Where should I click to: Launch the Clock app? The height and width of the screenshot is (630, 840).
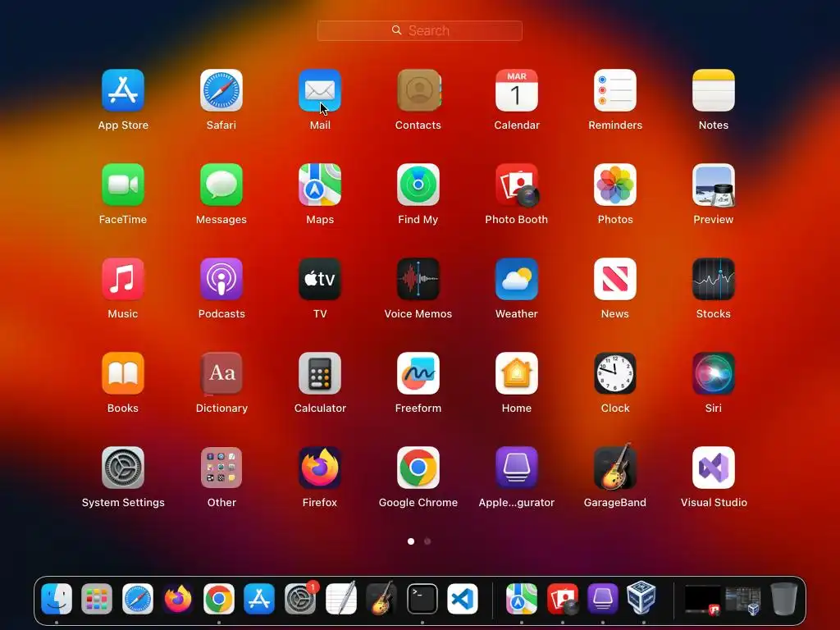coord(615,373)
